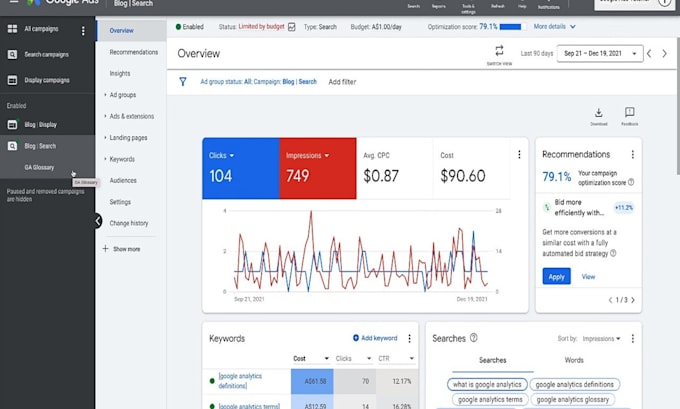Screen dimensions: 680x409
Task: Open the Keywords card three-dot menu
Action: [x=409, y=338]
